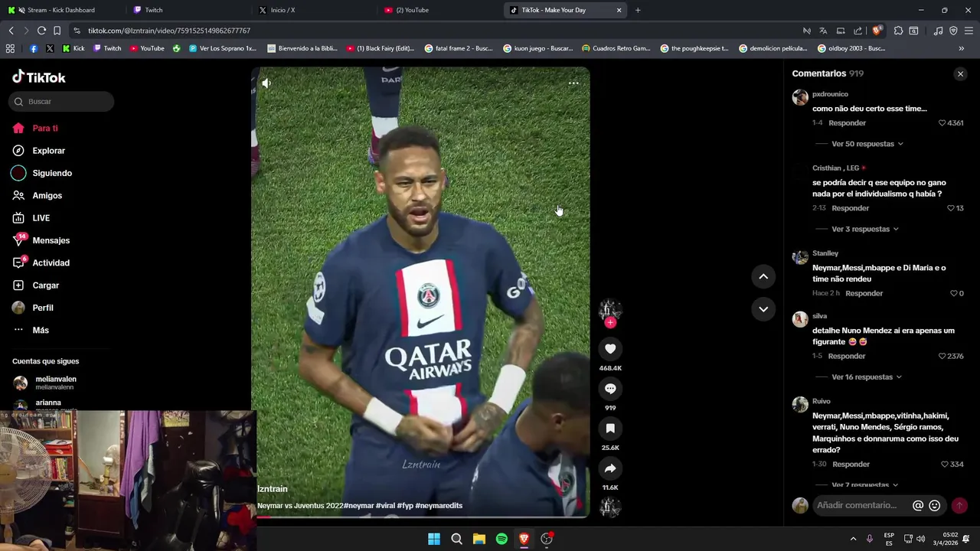Open the spinning sound disc under share
The width and height of the screenshot is (980, 551).
pyautogui.click(x=610, y=507)
